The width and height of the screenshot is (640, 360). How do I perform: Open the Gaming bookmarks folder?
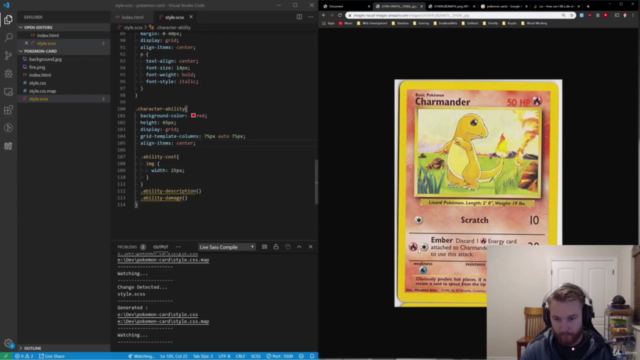(x=422, y=23)
